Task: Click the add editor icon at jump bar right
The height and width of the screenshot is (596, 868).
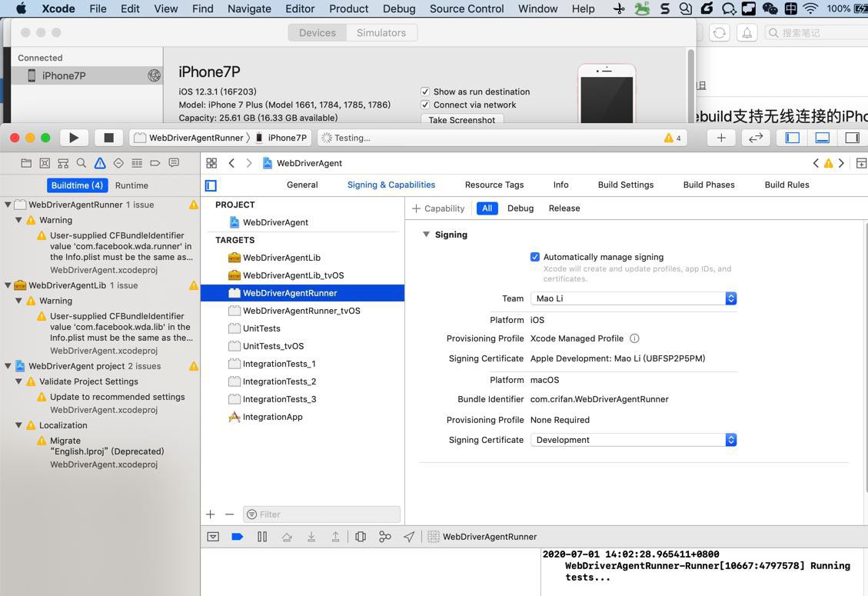Action: click(x=861, y=163)
